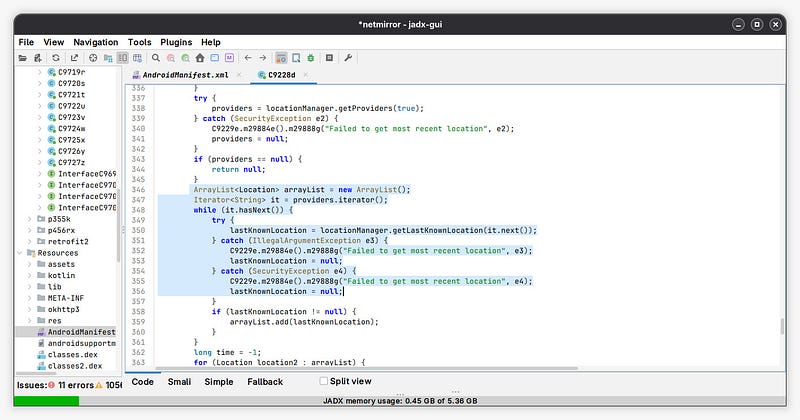Image resolution: width=800 pixels, height=420 pixels.
Task: Expand the C9720s class node
Action: point(40,84)
